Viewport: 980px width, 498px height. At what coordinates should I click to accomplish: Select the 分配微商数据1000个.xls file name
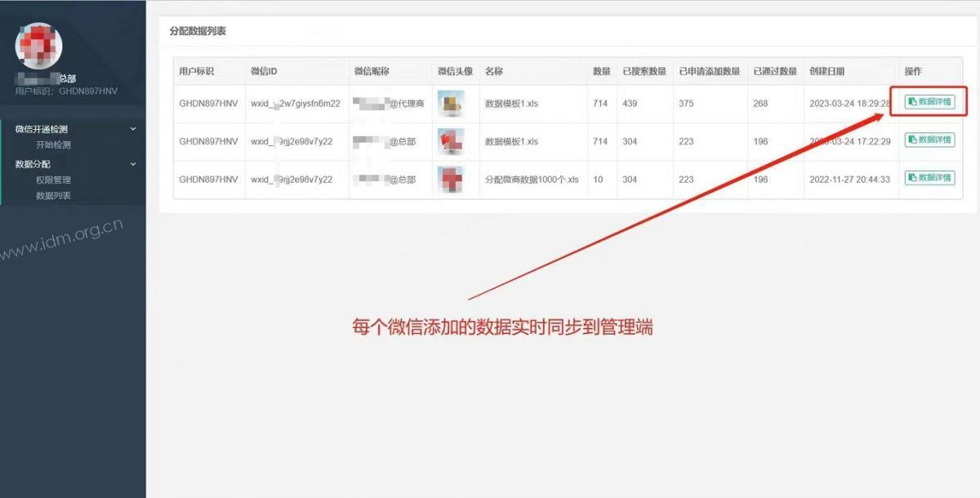(532, 180)
